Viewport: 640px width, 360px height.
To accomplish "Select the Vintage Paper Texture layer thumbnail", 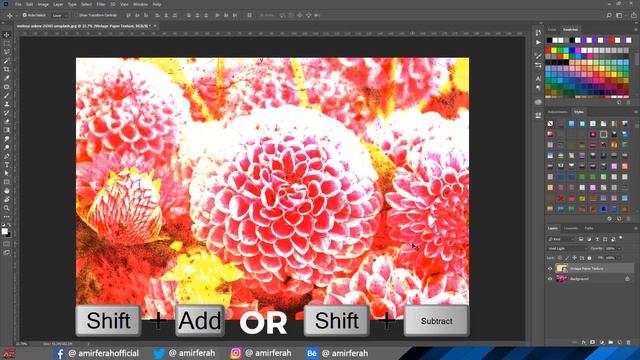I will pos(562,269).
